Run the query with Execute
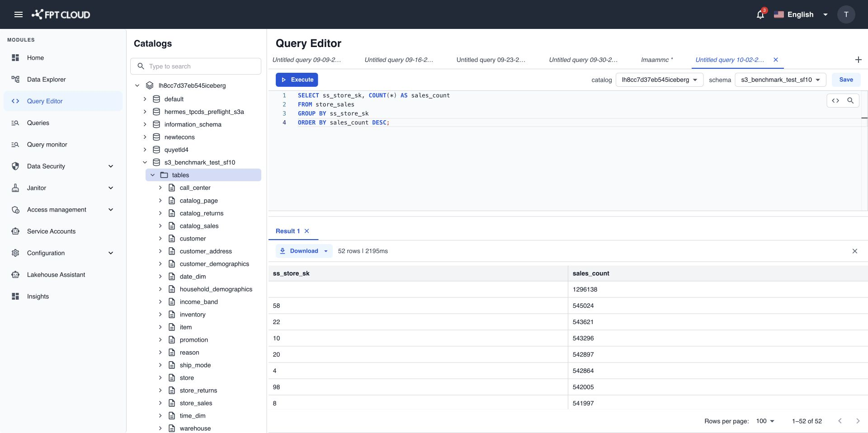The image size is (868, 433). (x=297, y=80)
